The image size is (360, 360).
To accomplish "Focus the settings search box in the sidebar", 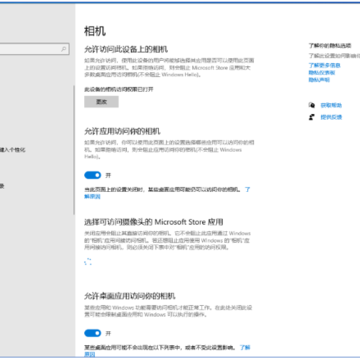I will [35, 49].
